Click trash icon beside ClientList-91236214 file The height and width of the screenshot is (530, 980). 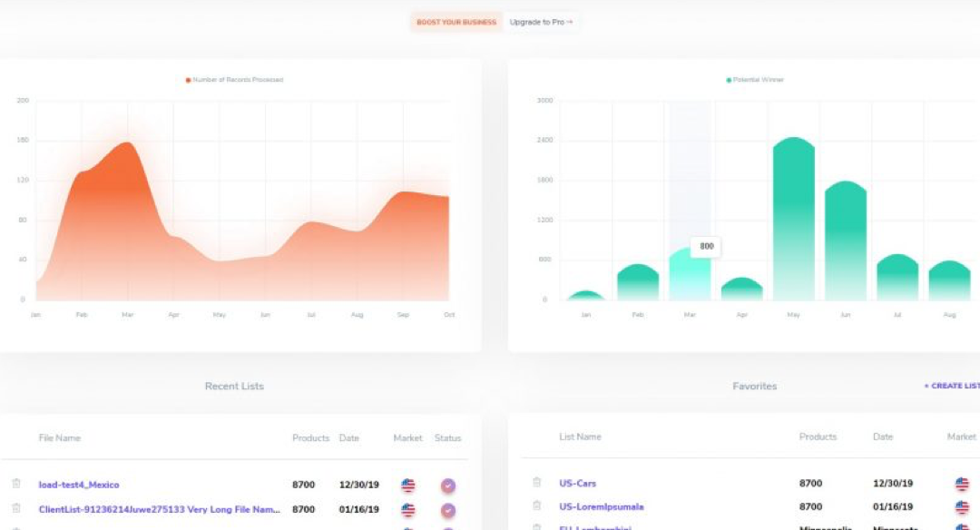16,509
